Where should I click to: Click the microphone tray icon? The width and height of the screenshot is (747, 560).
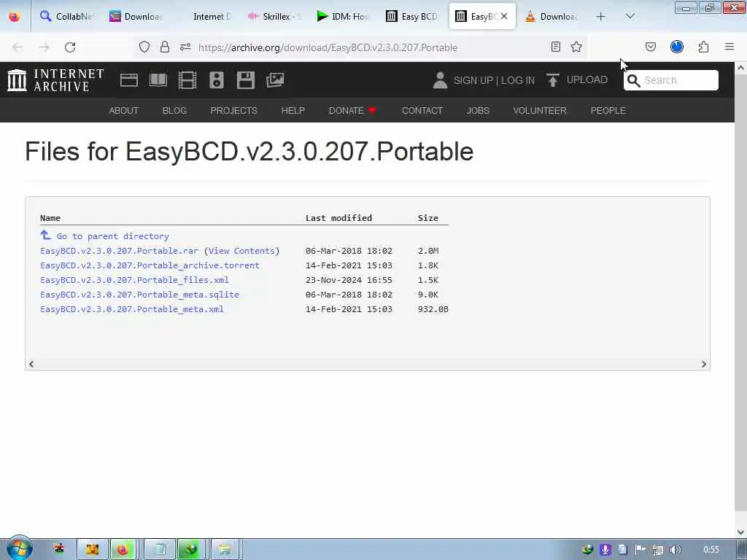click(x=605, y=550)
